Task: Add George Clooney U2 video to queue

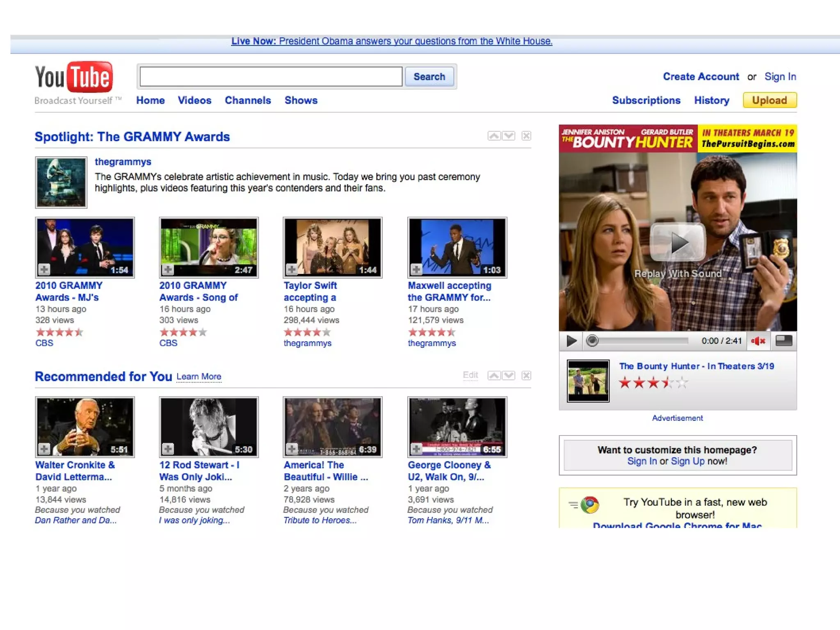Action: (x=416, y=449)
